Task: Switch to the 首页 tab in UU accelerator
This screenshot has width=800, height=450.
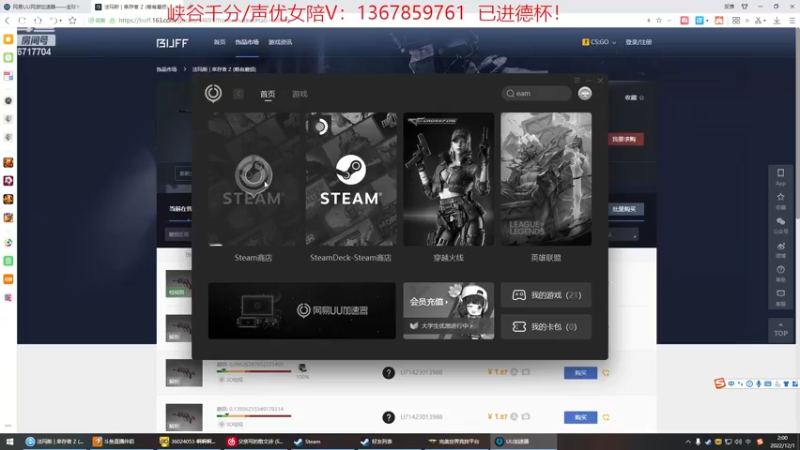Action: (267, 94)
